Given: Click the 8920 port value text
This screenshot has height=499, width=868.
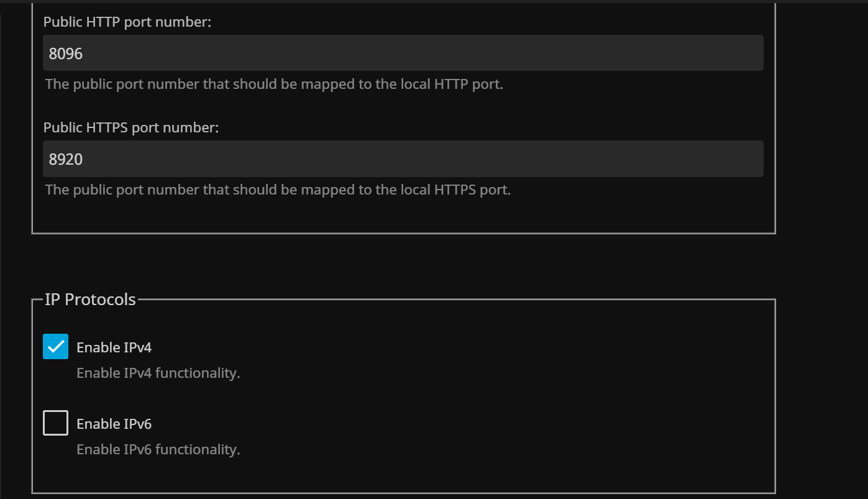Looking at the screenshot, I should (66, 159).
